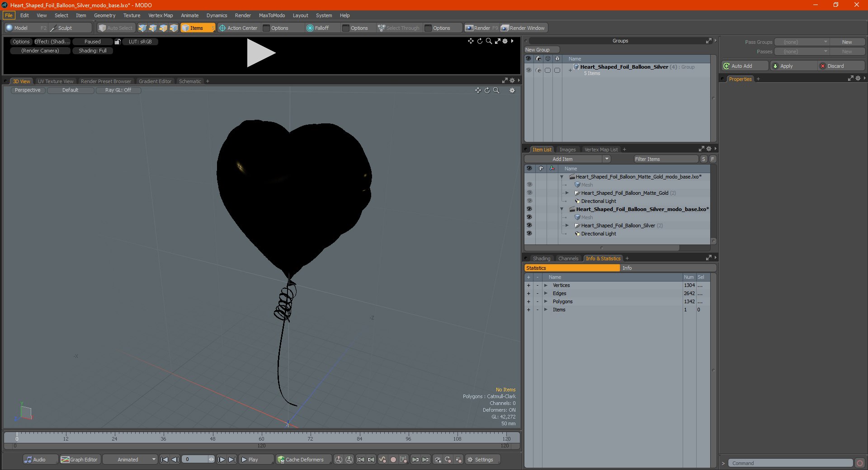The height and width of the screenshot is (470, 868).
Task: Toggle visibility of Matte Gold Directional Light
Action: (x=529, y=201)
